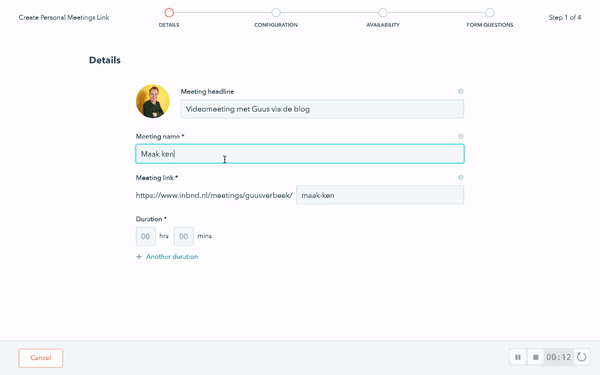This screenshot has height=375, width=600.
Task: Pause the screen recording
Action: (518, 357)
